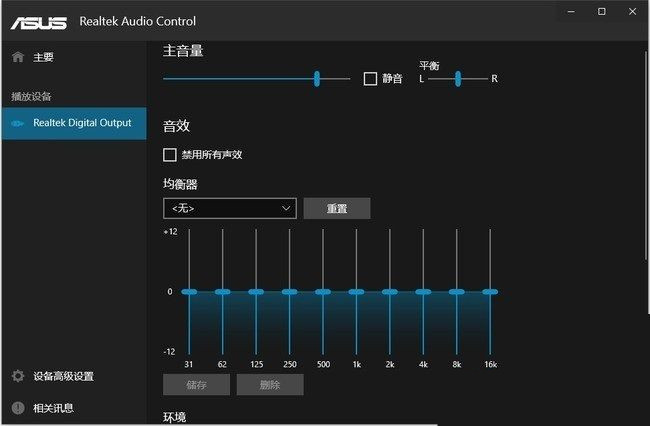Open 设备高级设置 gear icon
Viewport: 650px width, 426px height.
pyautogui.click(x=17, y=376)
